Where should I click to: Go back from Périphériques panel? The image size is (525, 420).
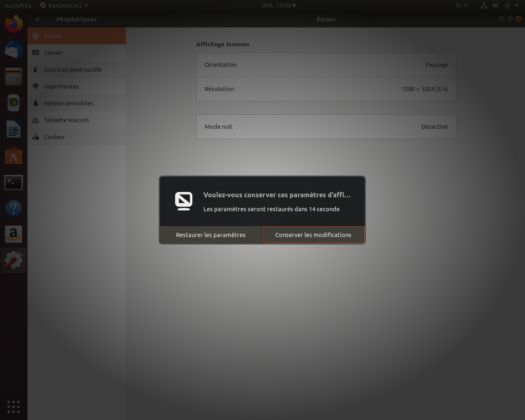tap(38, 19)
